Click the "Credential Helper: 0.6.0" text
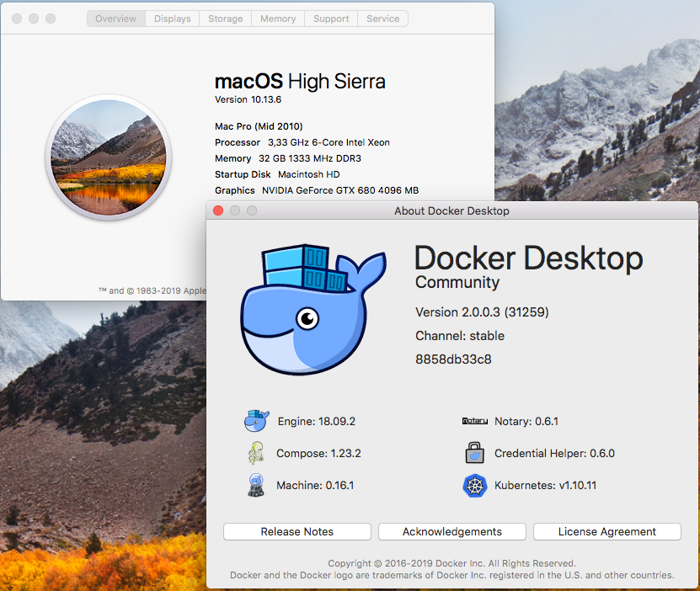 point(554,454)
